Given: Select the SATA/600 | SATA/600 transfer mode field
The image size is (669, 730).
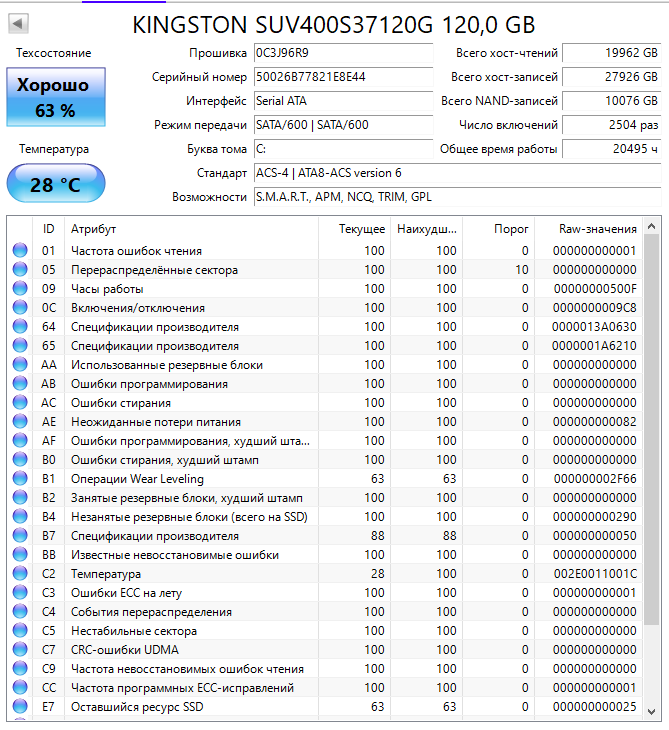Looking at the screenshot, I should 344,125.
